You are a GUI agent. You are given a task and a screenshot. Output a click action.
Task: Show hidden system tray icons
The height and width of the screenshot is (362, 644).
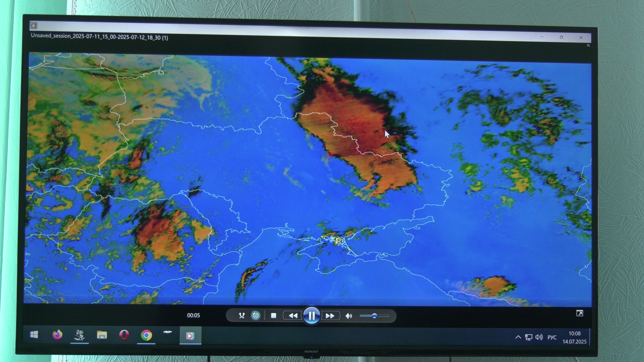tap(518, 337)
